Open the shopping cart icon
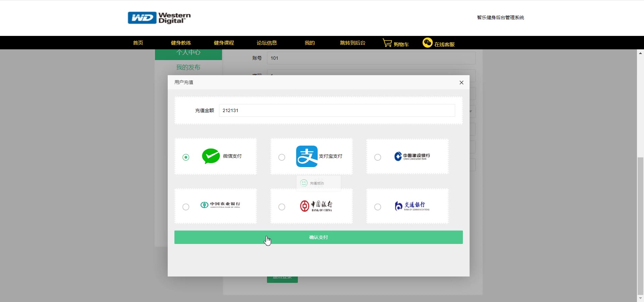 point(387,43)
